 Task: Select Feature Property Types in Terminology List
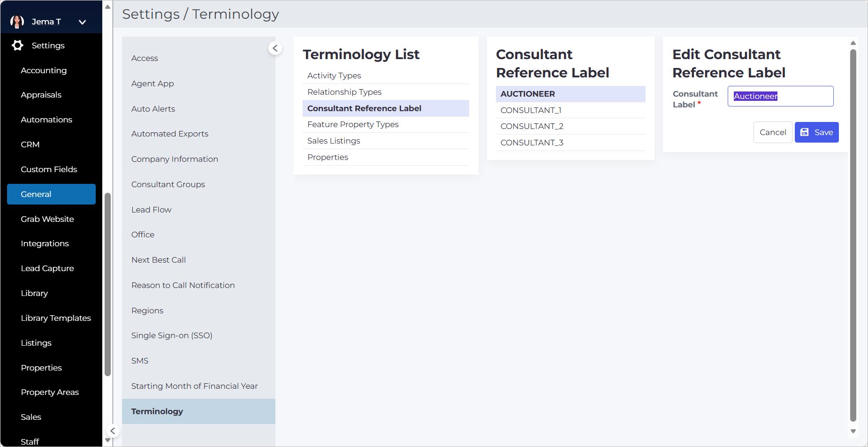click(x=386, y=124)
